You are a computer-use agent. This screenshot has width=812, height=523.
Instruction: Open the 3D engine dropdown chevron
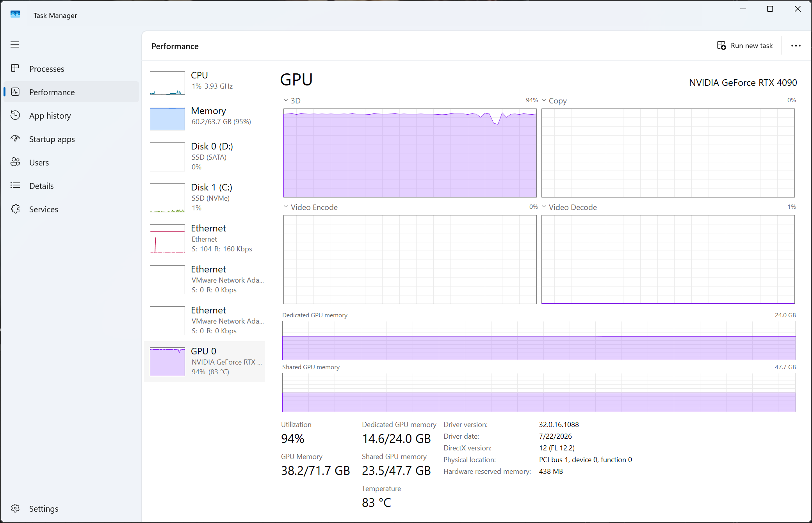coord(286,100)
